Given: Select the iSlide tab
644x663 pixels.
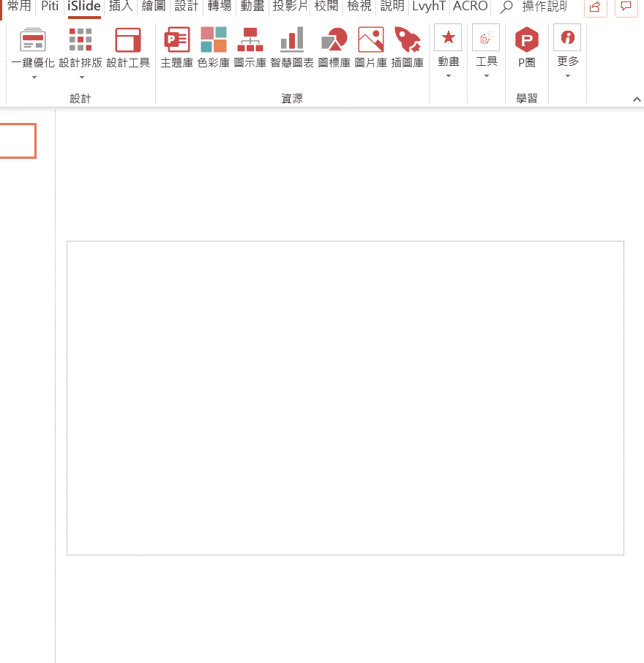Looking at the screenshot, I should (x=84, y=7).
